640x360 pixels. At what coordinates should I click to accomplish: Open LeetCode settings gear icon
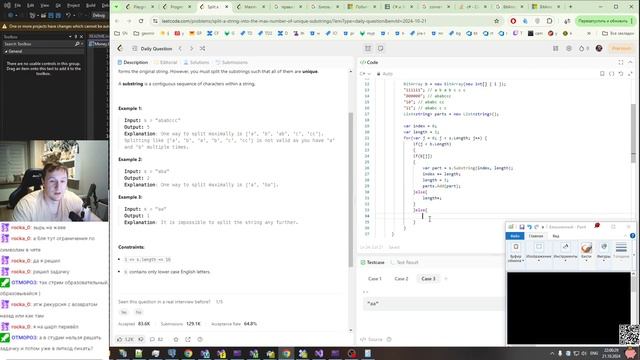click(x=569, y=49)
